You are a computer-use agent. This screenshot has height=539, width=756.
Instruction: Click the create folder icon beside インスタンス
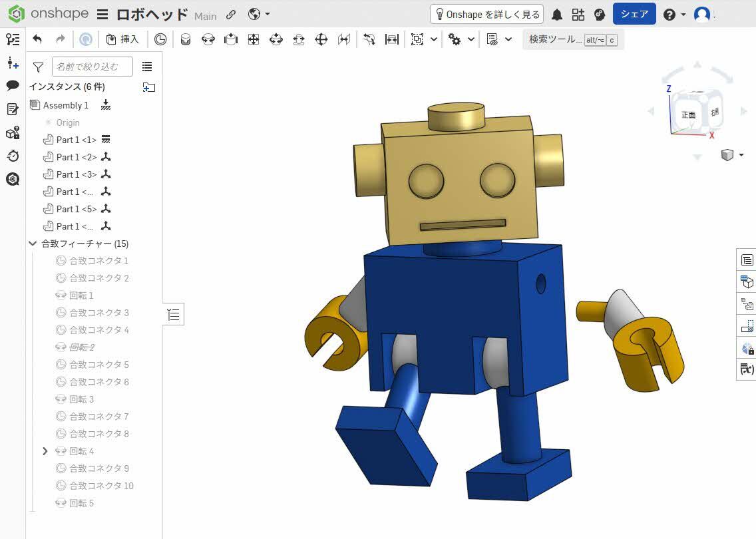coord(149,87)
